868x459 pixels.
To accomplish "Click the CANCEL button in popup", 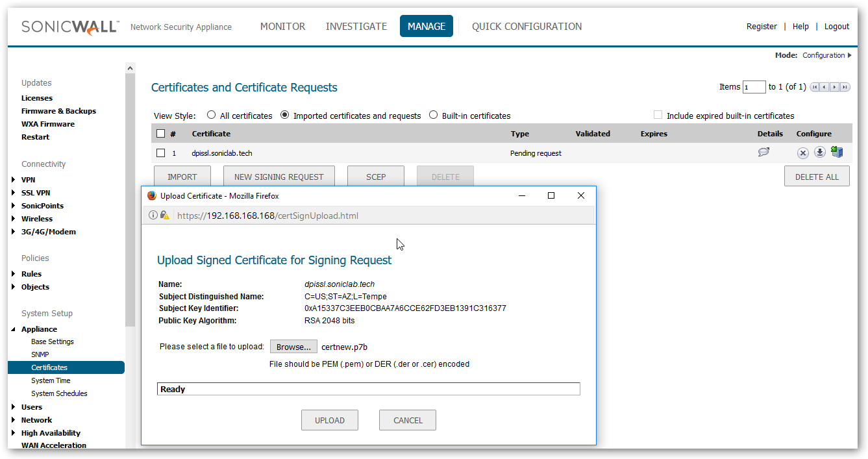I will (x=408, y=420).
